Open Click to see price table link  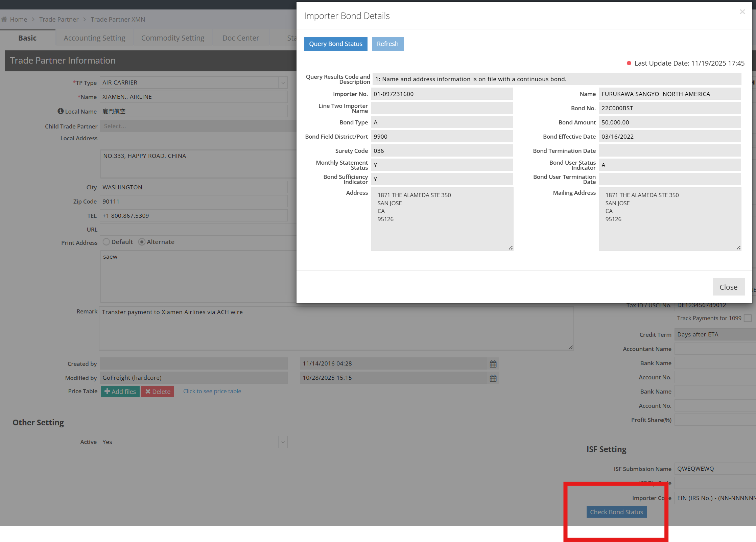pyautogui.click(x=212, y=391)
